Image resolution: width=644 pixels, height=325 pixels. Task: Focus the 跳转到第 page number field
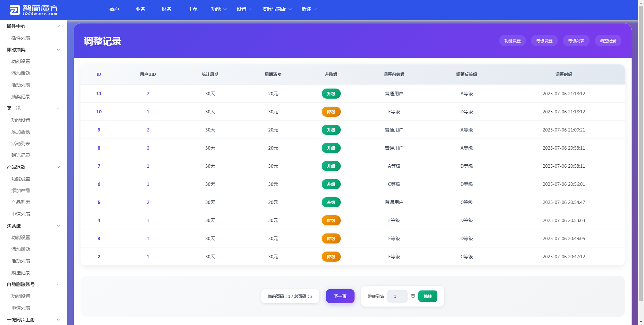pos(397,296)
